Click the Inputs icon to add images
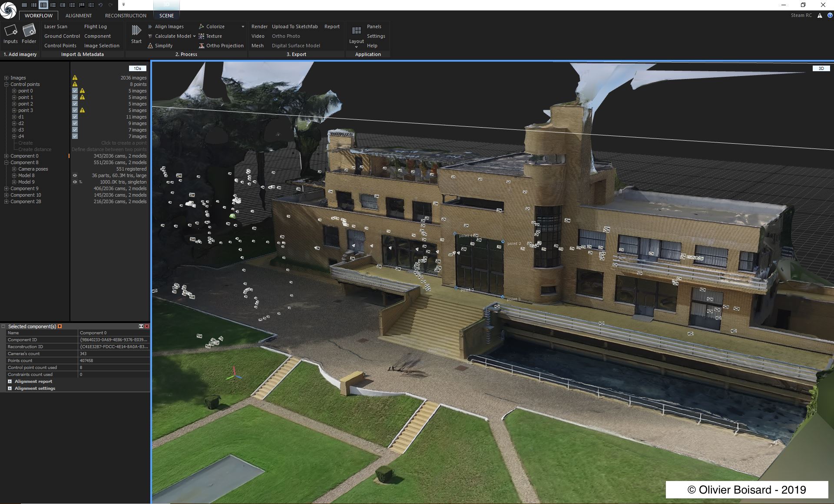 [x=10, y=31]
